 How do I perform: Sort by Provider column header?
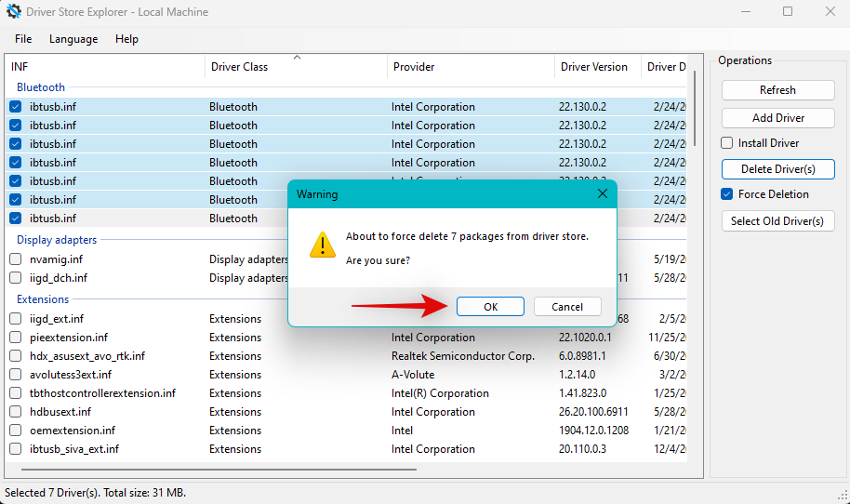coord(471,67)
